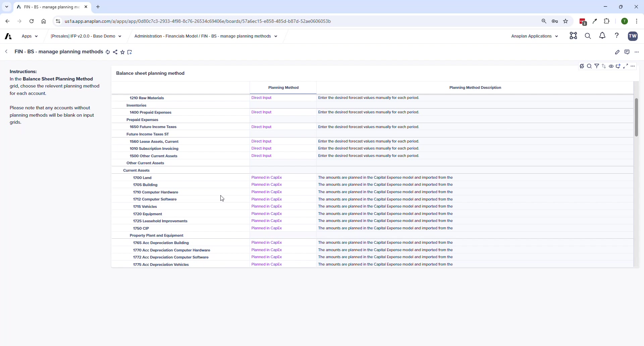Open the grid card's more options menu
Screen dimensions: 644x346
[633, 66]
